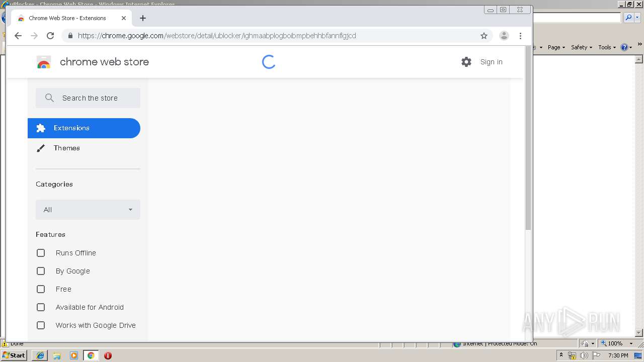The height and width of the screenshot is (362, 644).
Task: Click the volume speaker tray icon
Action: tap(584, 355)
